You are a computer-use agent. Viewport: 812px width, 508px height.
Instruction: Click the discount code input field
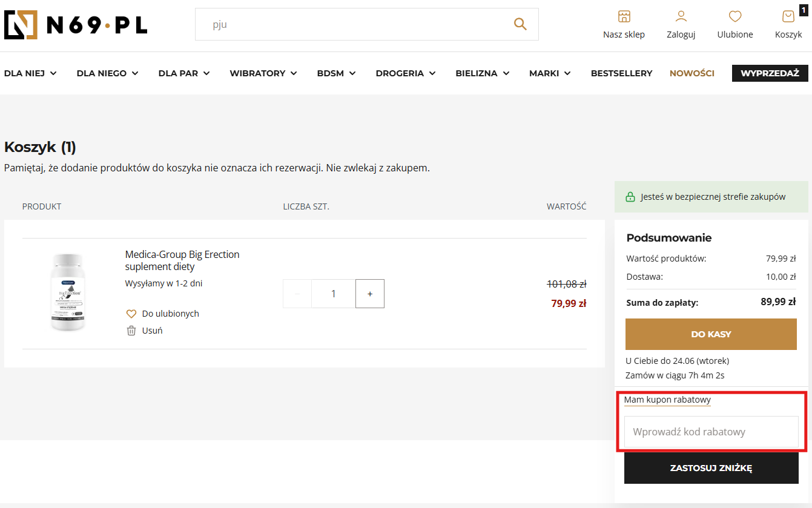[711, 432]
